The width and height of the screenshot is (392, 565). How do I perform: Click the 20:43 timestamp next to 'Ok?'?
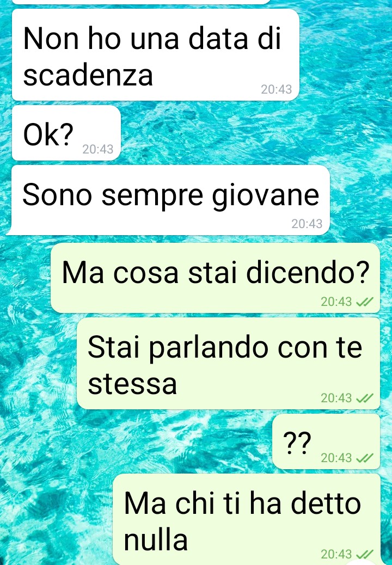(x=98, y=149)
